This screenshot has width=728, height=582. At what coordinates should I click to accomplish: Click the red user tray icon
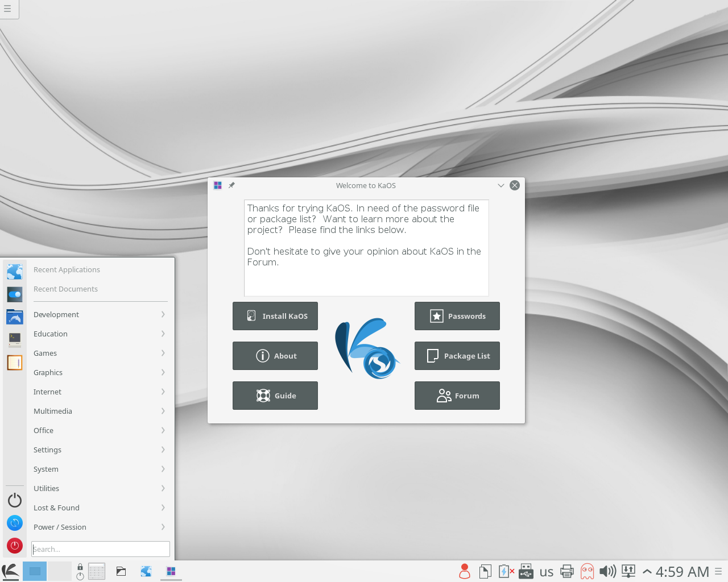point(465,571)
